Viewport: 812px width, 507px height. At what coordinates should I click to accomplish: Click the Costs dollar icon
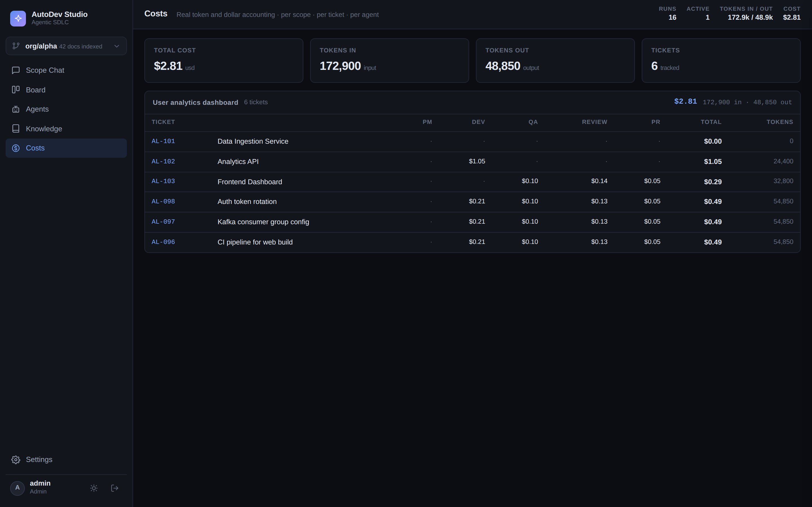point(16,148)
